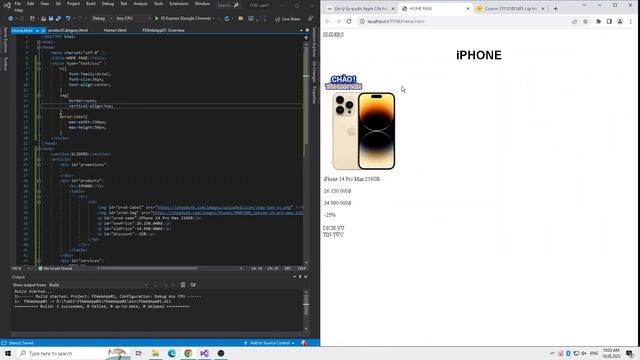Screen dimensions: 640x360
Task: Open the Server Explorer side tab
Action: [x=5, y=40]
